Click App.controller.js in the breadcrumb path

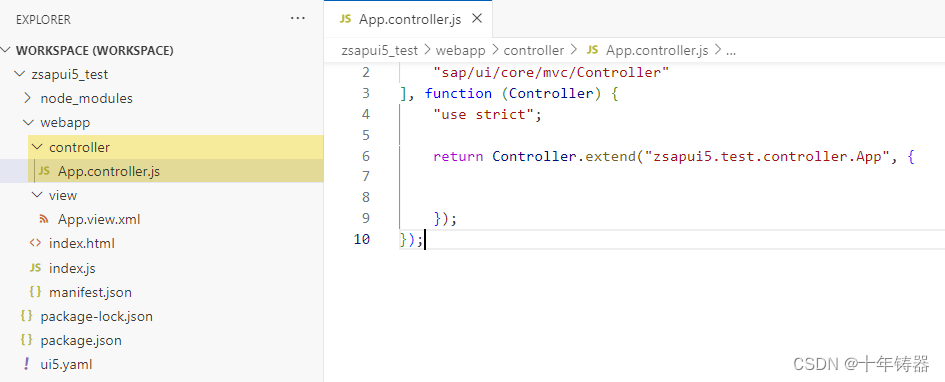click(657, 51)
